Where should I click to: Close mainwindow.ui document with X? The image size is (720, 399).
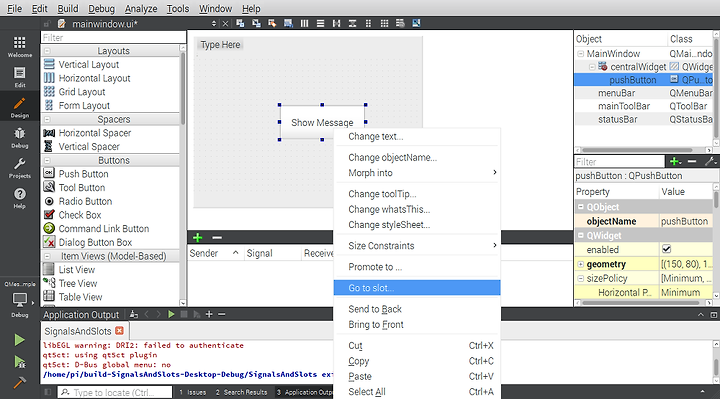225,24
